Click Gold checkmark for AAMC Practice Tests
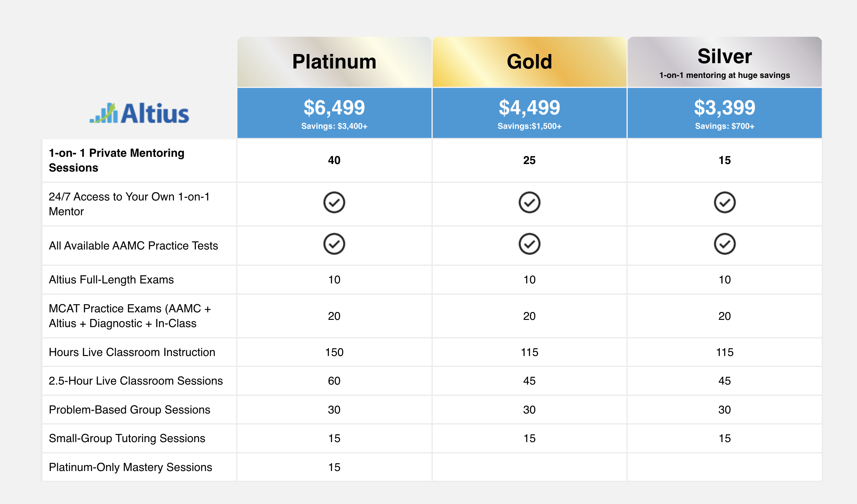This screenshot has height=504, width=857. [529, 244]
